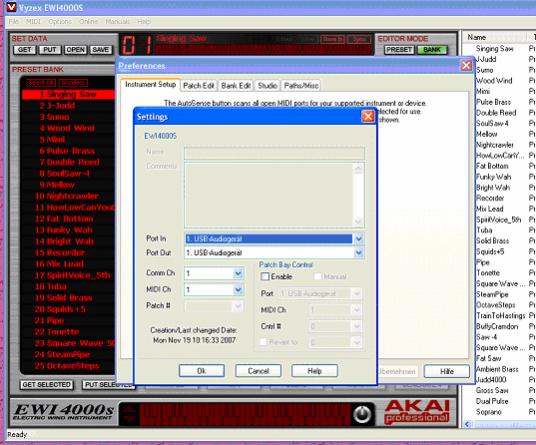
Task: Select preset 6 Pulse Brass
Action: (x=68, y=151)
